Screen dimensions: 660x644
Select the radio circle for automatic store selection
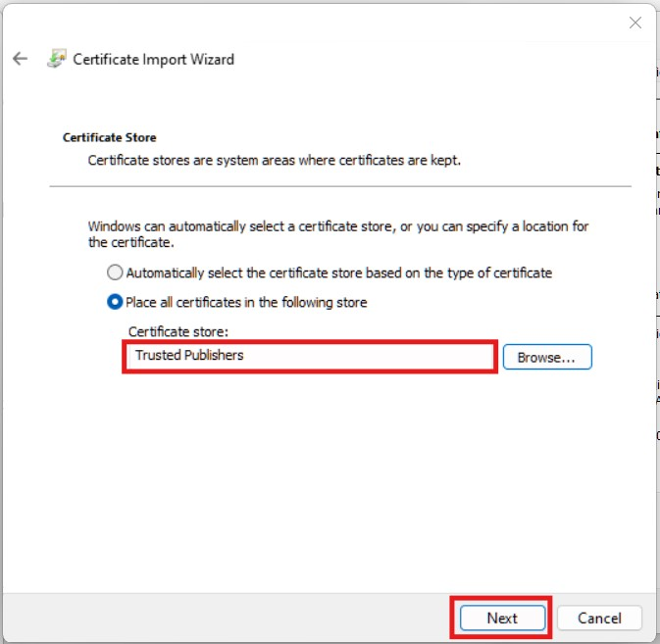click(115, 272)
